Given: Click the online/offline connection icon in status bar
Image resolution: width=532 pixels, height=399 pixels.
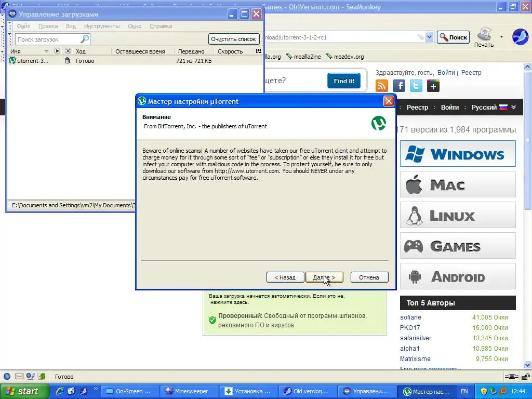Looking at the screenshot, I should click(x=511, y=376).
